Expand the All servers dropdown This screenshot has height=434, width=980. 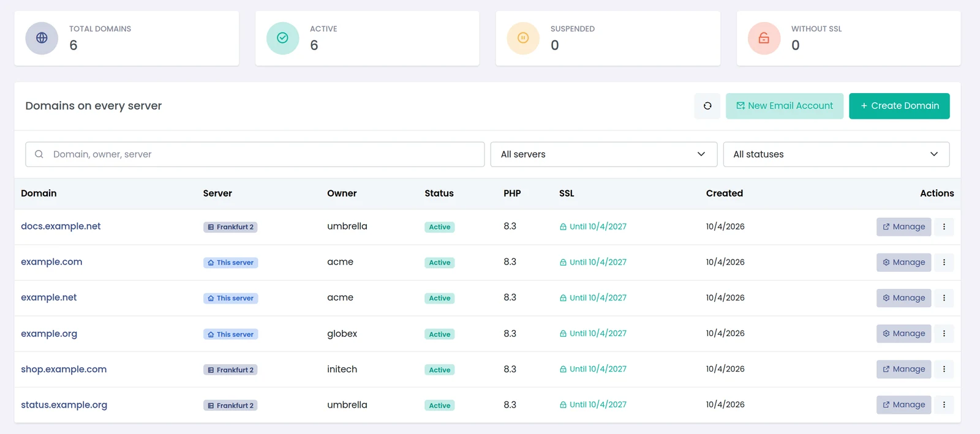click(x=604, y=154)
